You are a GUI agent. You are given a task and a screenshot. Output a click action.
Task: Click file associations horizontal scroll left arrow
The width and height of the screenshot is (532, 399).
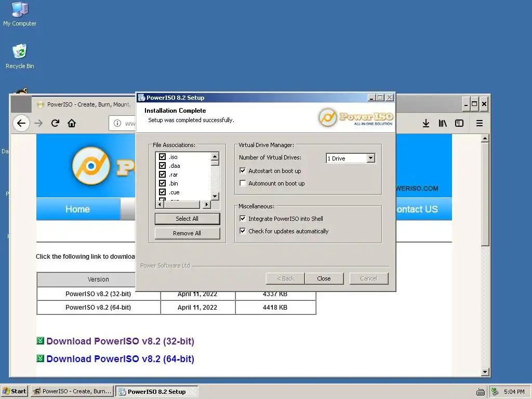click(159, 204)
